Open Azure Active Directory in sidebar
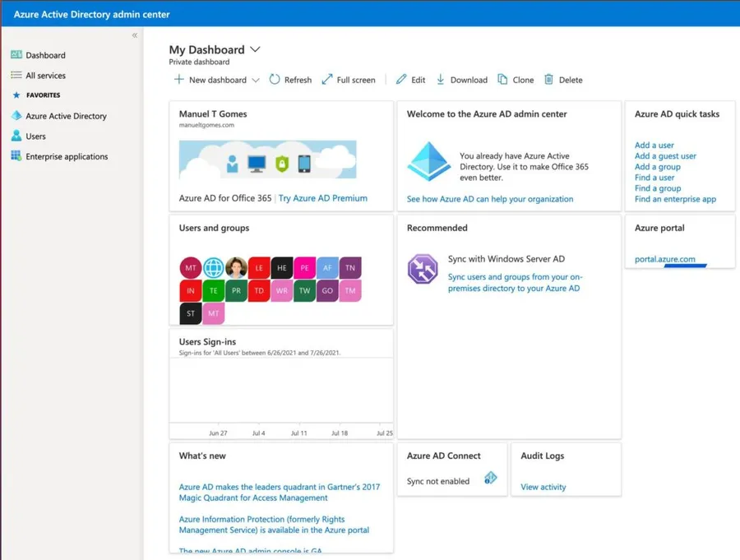The image size is (740, 560). click(x=66, y=116)
